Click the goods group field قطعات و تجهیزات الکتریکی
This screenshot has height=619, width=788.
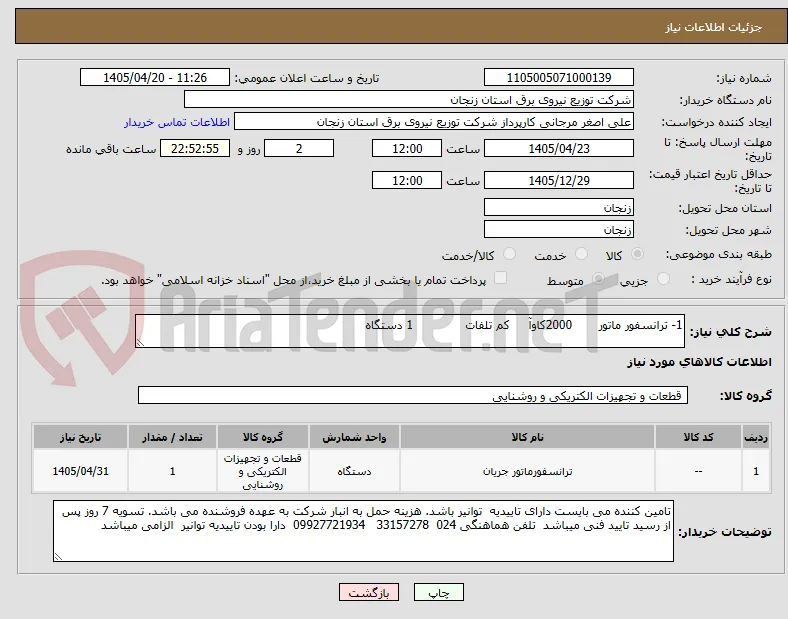(413, 395)
